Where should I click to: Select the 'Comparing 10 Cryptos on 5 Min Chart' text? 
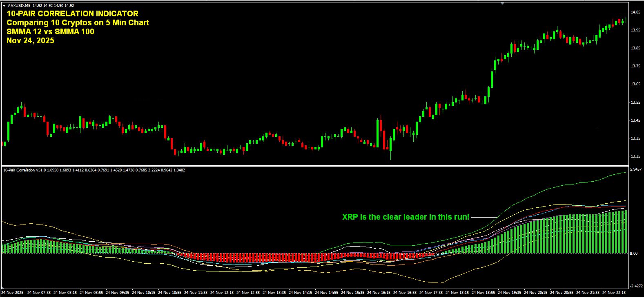(x=78, y=23)
